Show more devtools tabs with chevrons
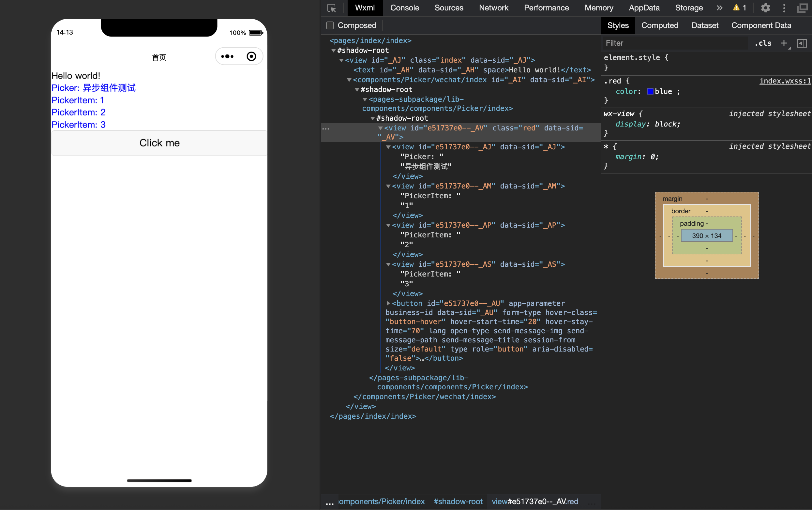Screen dimensions: 812x510 [719, 8]
